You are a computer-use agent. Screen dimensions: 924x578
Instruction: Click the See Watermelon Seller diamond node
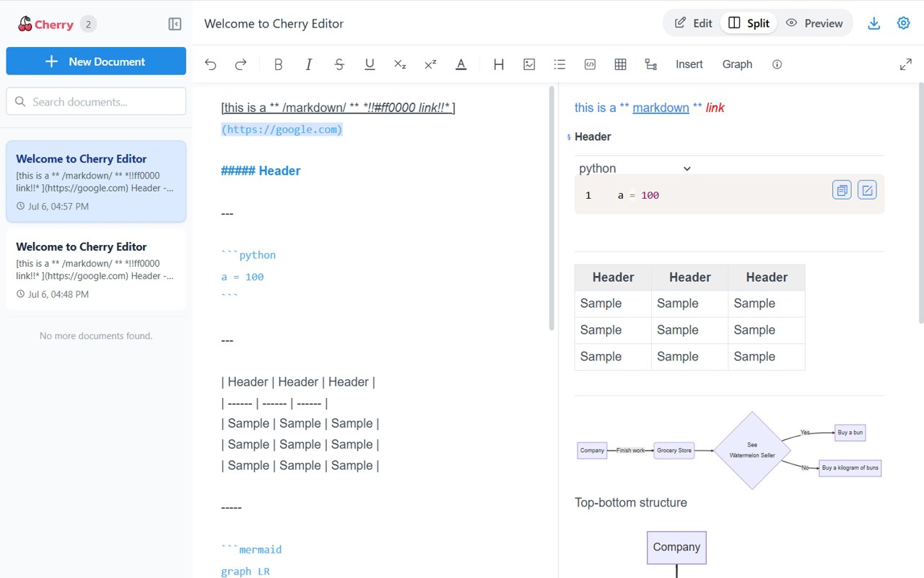click(x=752, y=451)
